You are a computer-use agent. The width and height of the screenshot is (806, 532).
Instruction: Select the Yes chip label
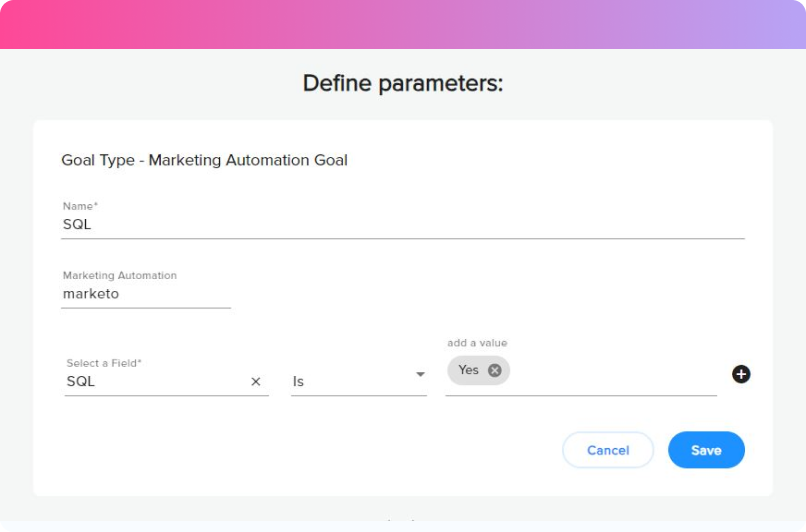pyautogui.click(x=468, y=370)
